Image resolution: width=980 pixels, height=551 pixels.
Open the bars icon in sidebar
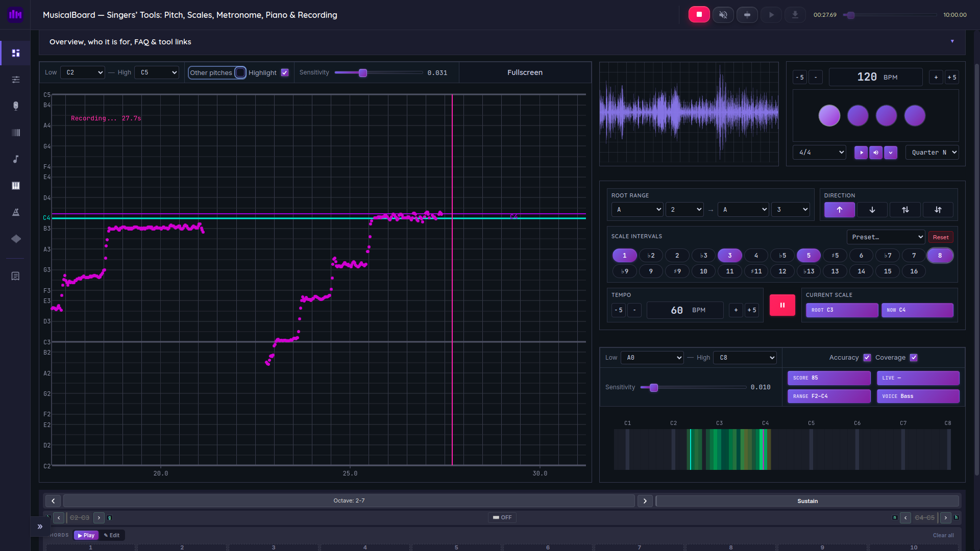tap(16, 133)
